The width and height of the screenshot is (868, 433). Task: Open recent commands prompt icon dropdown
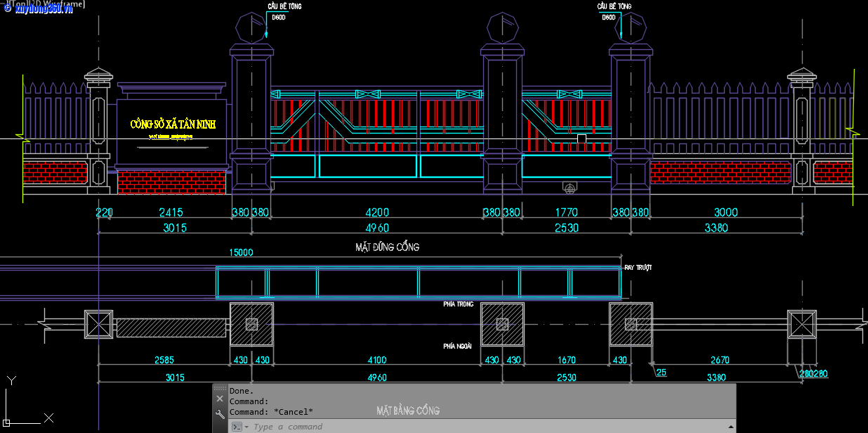click(240, 427)
